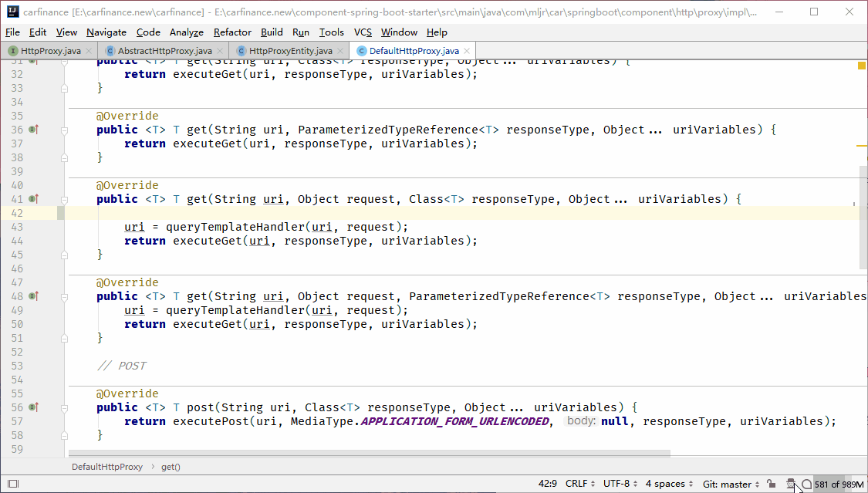
Task: Open the CRLF line separator dropdown
Action: [580, 484]
